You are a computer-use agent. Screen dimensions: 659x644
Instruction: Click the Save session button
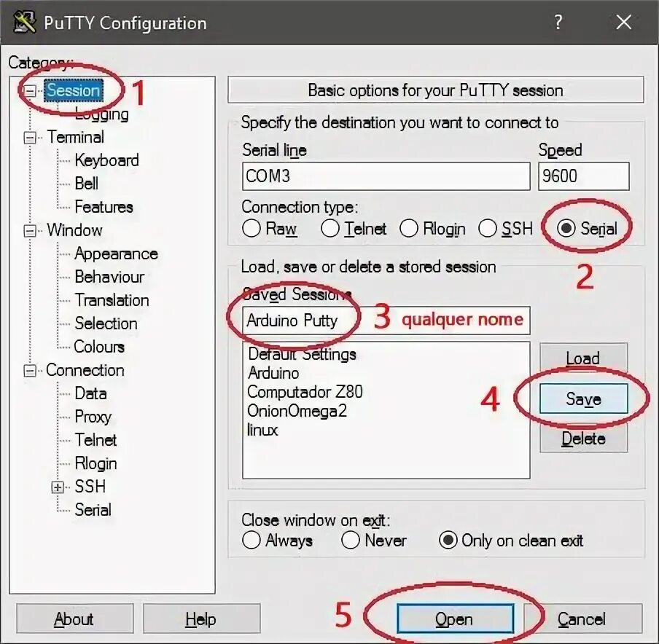tap(583, 398)
